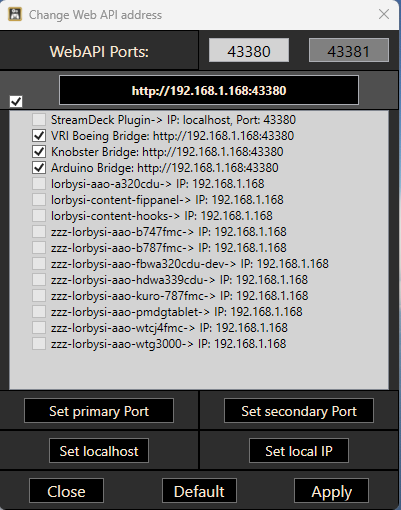
Task: Check the zzz-lorbysi-aao-pmdgtablet checkbox
Action: 39,312
